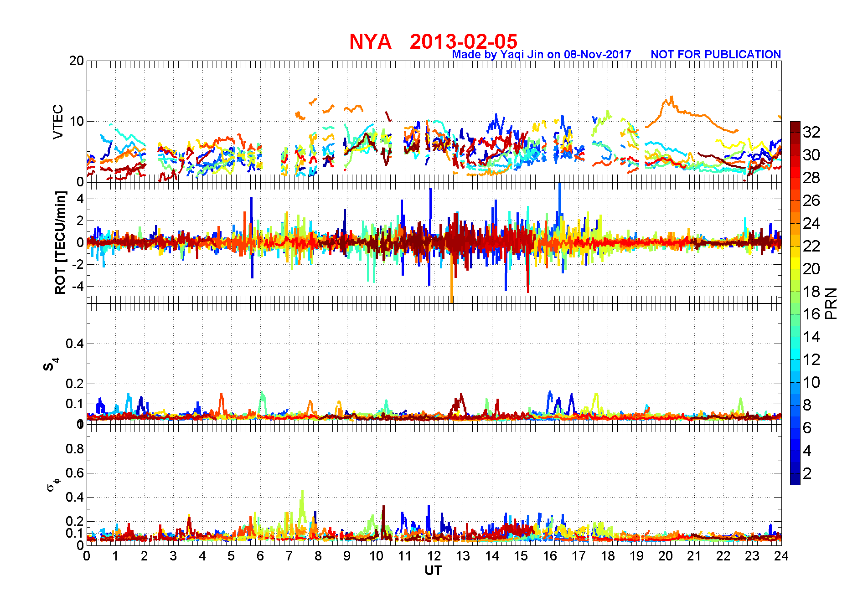This screenshot has width=868, height=606.
Task: Click sigma phi y-axis tick label 0.8
Action: (75, 449)
